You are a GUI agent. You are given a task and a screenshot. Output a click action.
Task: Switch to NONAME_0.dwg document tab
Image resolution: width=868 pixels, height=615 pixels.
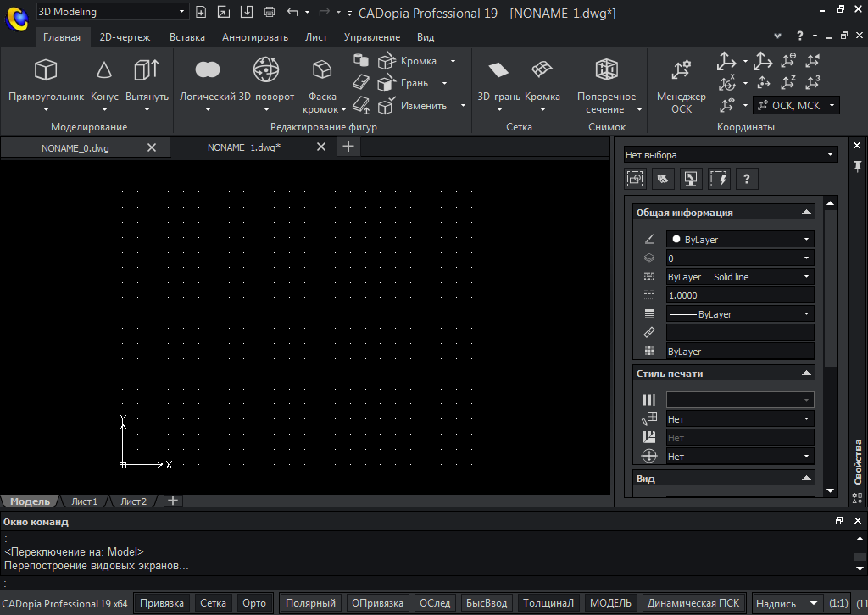(x=75, y=147)
